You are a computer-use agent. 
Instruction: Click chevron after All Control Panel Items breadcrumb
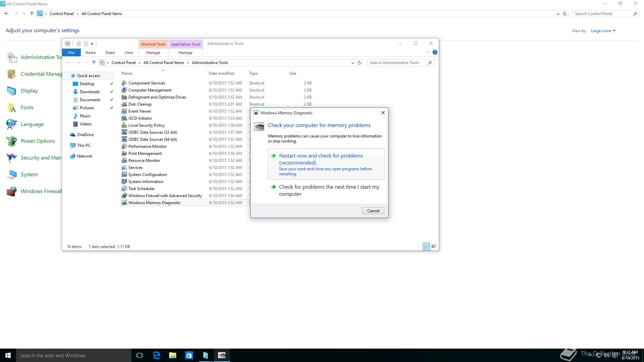(x=188, y=63)
